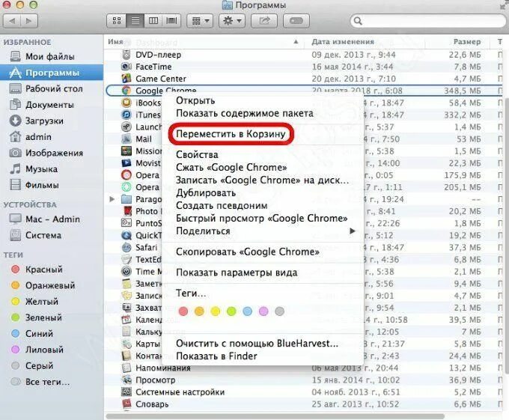This screenshot has height=420, width=509.
Task: Open the gear action menu
Action: point(232,21)
